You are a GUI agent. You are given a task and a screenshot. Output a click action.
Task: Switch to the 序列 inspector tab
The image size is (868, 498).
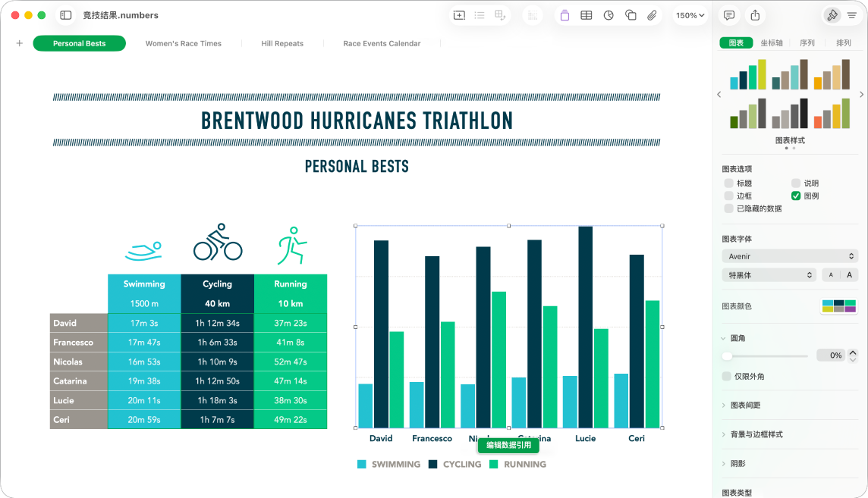pyautogui.click(x=807, y=42)
